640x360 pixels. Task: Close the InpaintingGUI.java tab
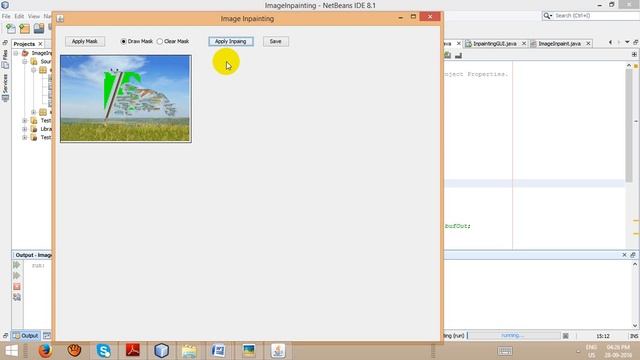pos(524,43)
